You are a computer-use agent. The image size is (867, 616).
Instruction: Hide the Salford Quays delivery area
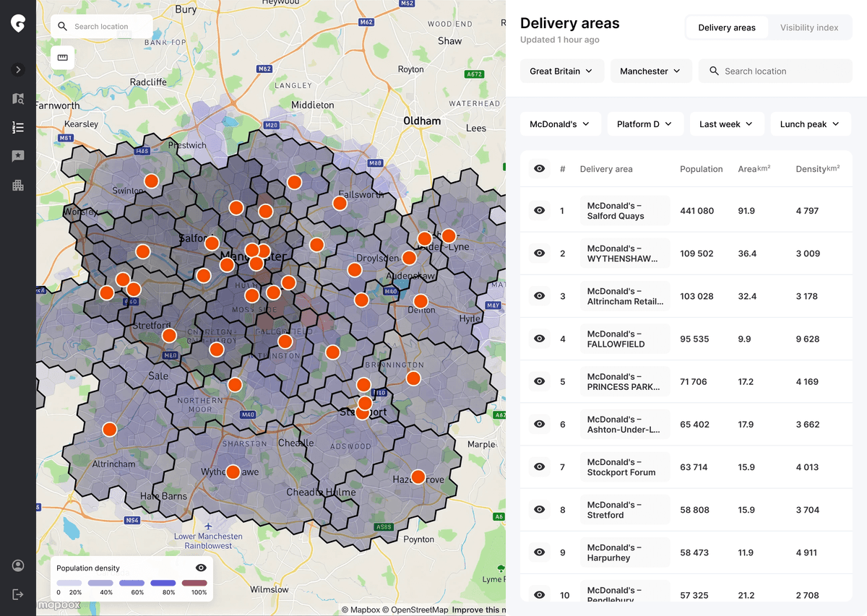(x=539, y=210)
